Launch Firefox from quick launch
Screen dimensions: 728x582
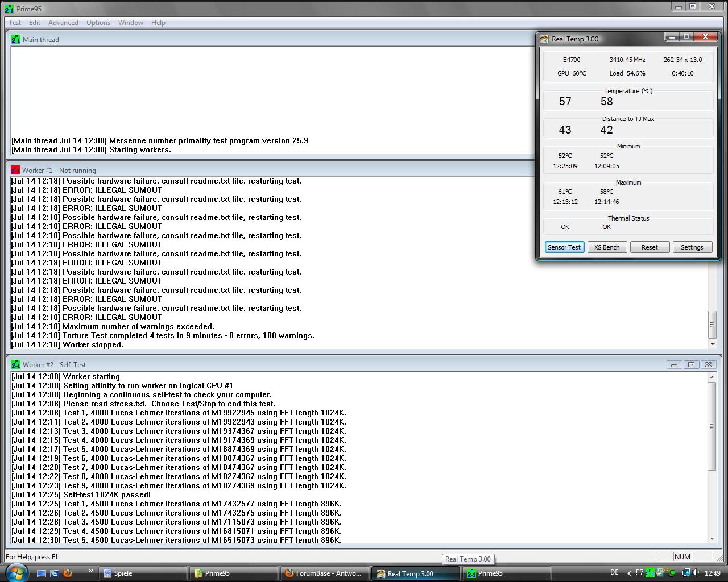click(68, 573)
